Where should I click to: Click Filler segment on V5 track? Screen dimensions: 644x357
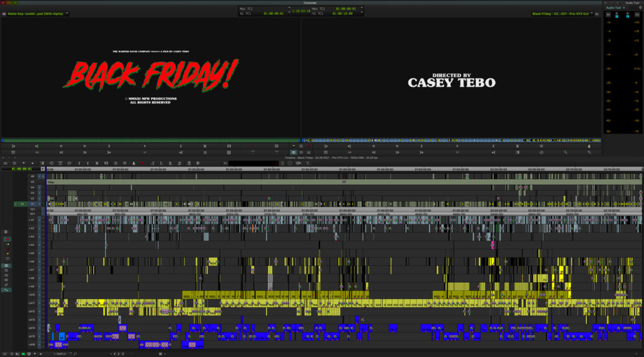[x=344, y=182]
